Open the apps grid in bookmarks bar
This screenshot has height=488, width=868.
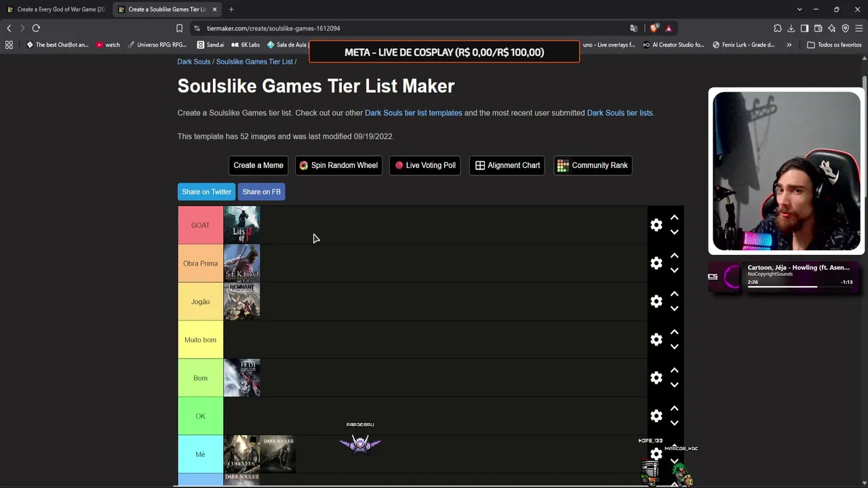[x=9, y=45]
